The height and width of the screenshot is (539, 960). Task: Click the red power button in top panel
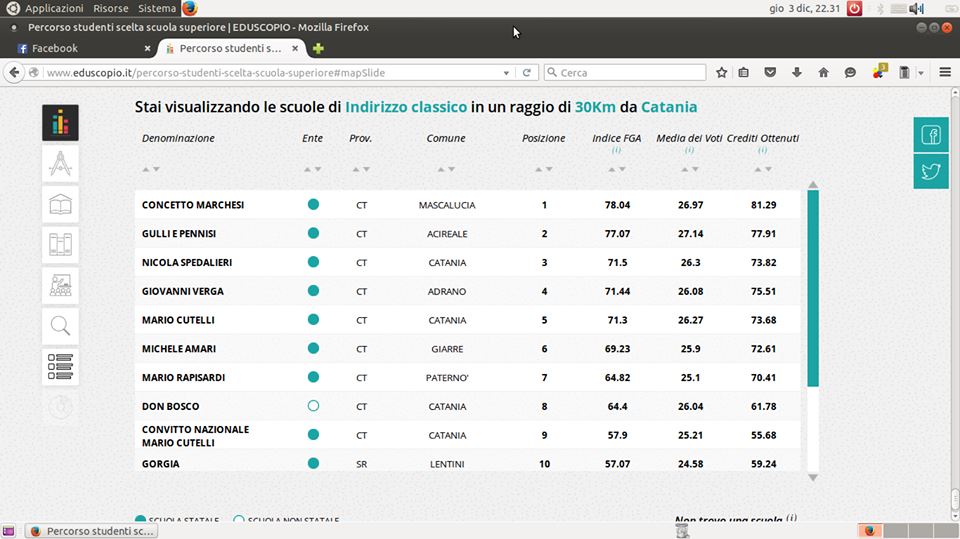(854, 8)
